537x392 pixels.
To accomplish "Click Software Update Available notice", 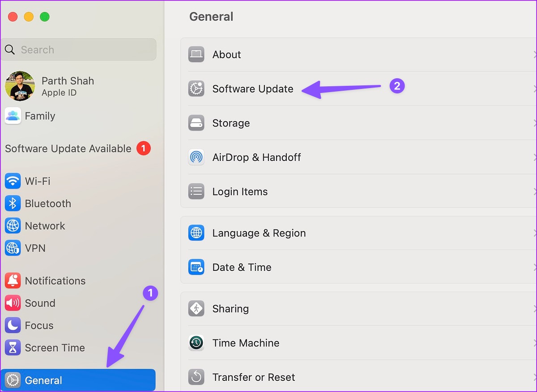I will (x=68, y=148).
